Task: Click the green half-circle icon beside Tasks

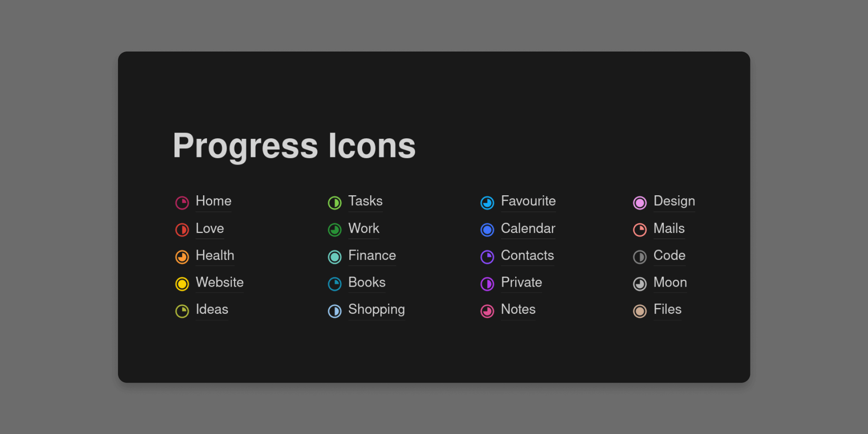Action: (335, 203)
